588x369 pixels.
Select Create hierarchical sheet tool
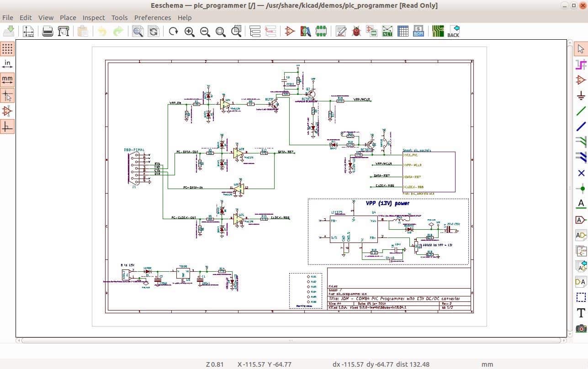click(x=581, y=251)
